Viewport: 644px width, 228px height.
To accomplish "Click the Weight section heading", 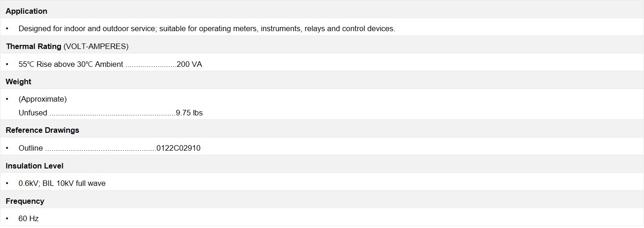I will coord(19,81).
